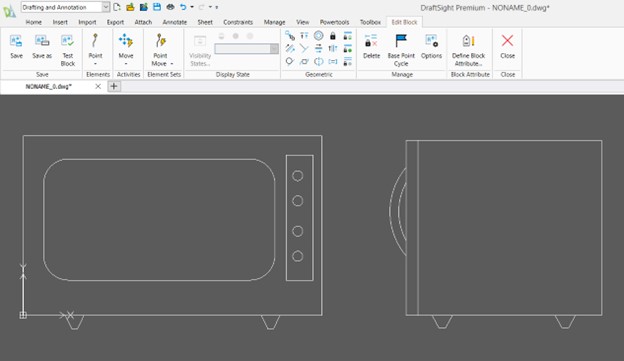Open the Sheet ribbon tab
The image size is (624, 361).
(205, 22)
